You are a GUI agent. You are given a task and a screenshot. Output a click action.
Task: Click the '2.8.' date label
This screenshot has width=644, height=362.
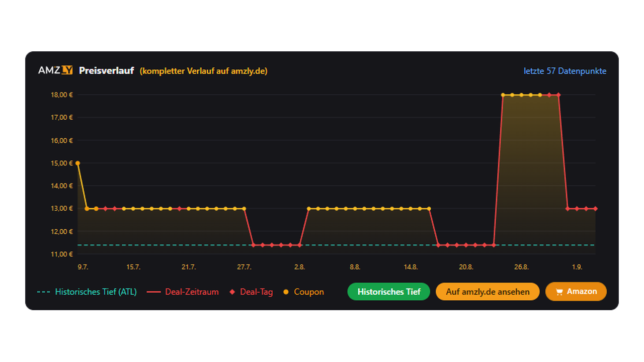pyautogui.click(x=299, y=267)
